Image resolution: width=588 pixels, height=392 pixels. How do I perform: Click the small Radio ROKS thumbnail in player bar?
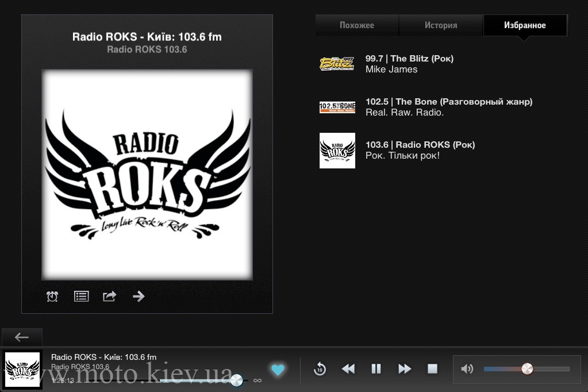coord(22,370)
